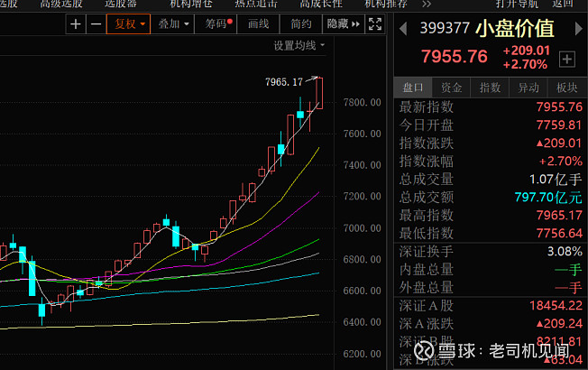The width and height of the screenshot is (588, 370).
Task: Click current price 7955.76 header
Action: (455, 57)
